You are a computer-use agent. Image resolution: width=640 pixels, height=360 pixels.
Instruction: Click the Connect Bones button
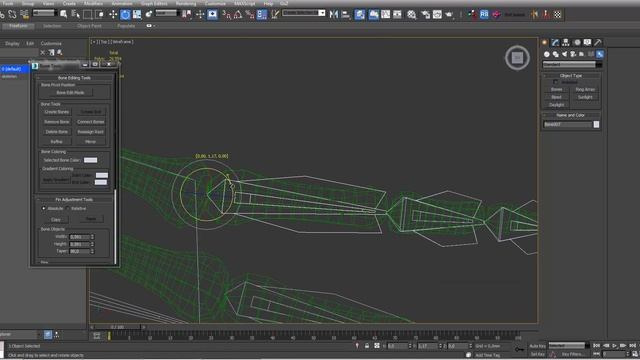91,122
